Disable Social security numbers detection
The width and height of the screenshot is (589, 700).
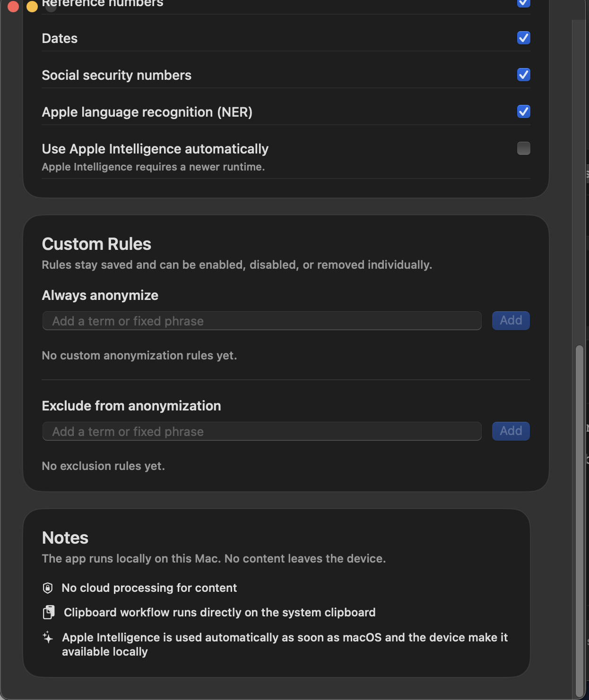click(x=523, y=75)
